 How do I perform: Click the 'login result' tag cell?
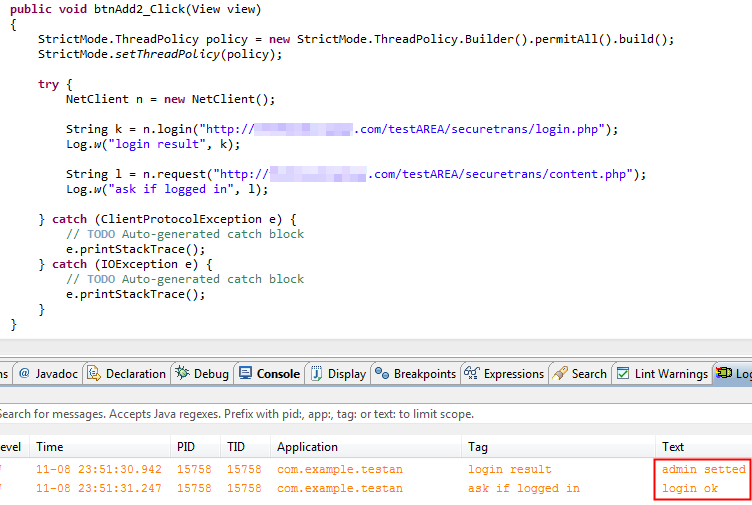510,469
